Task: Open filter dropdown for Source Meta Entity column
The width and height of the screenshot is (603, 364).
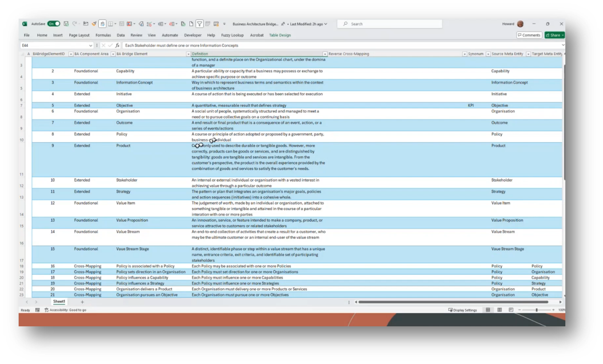Action: coord(528,54)
